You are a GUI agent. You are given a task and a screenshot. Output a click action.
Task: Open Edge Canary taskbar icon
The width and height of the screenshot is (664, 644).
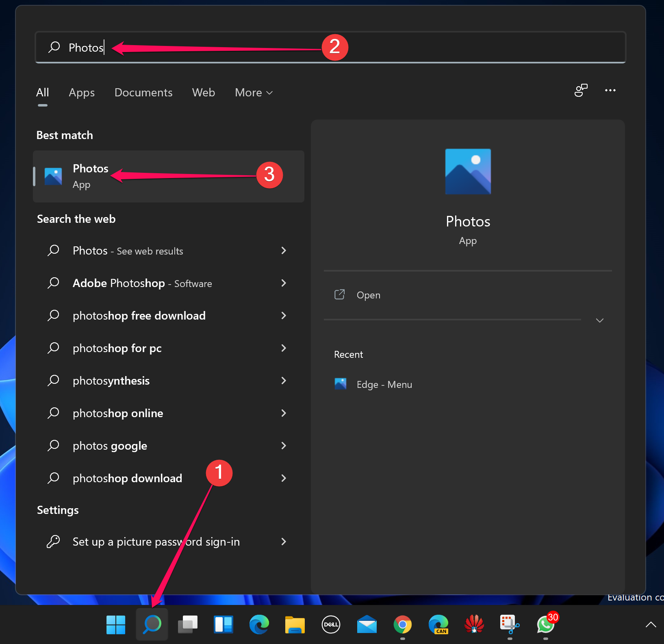tap(438, 624)
